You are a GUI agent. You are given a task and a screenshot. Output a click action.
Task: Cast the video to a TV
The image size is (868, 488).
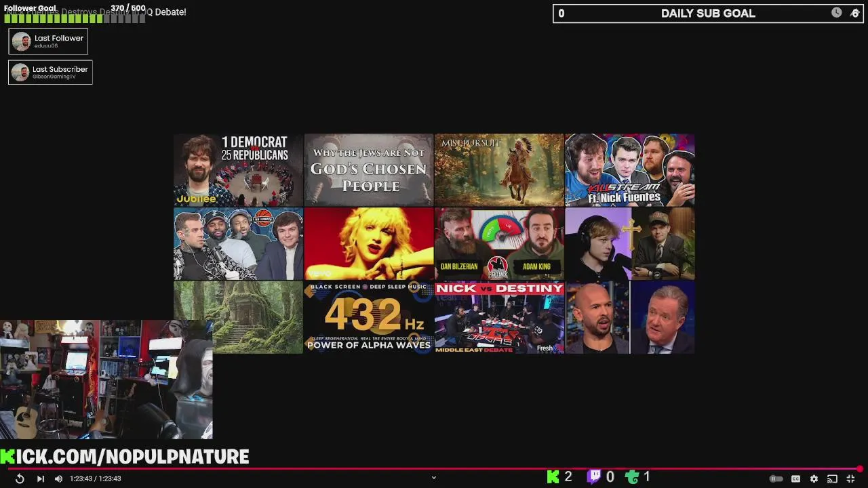pos(832,479)
